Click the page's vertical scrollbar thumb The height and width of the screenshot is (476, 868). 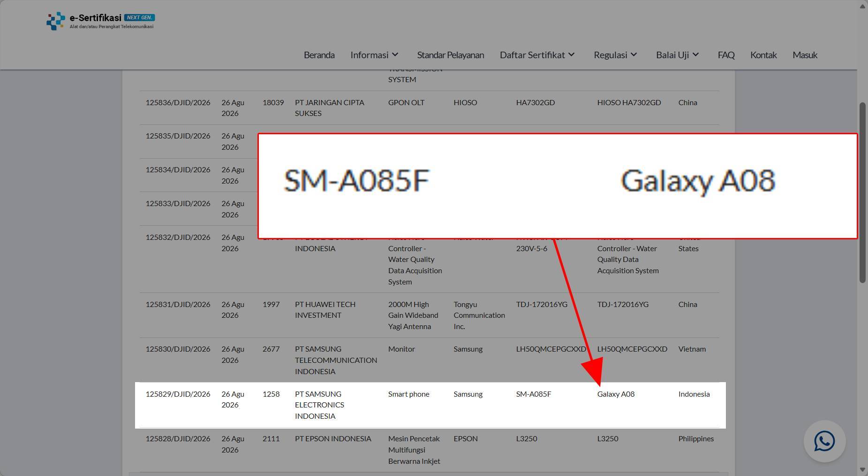(x=862, y=192)
